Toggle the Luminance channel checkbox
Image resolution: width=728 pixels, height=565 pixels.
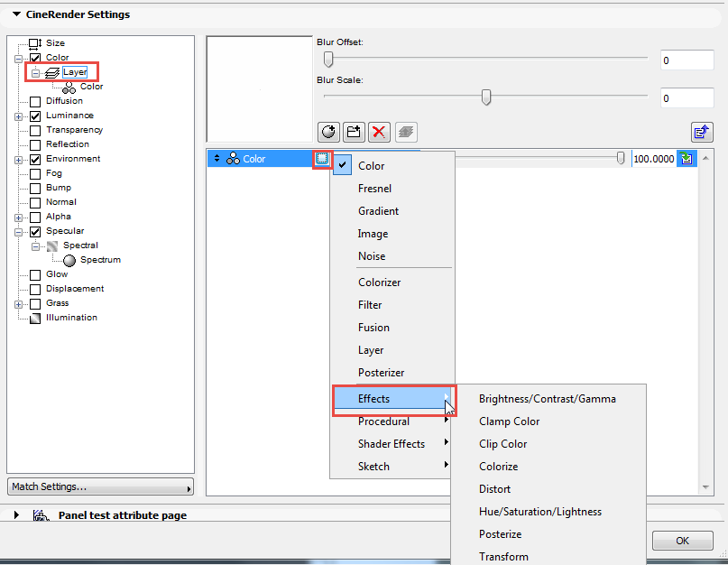coord(35,116)
